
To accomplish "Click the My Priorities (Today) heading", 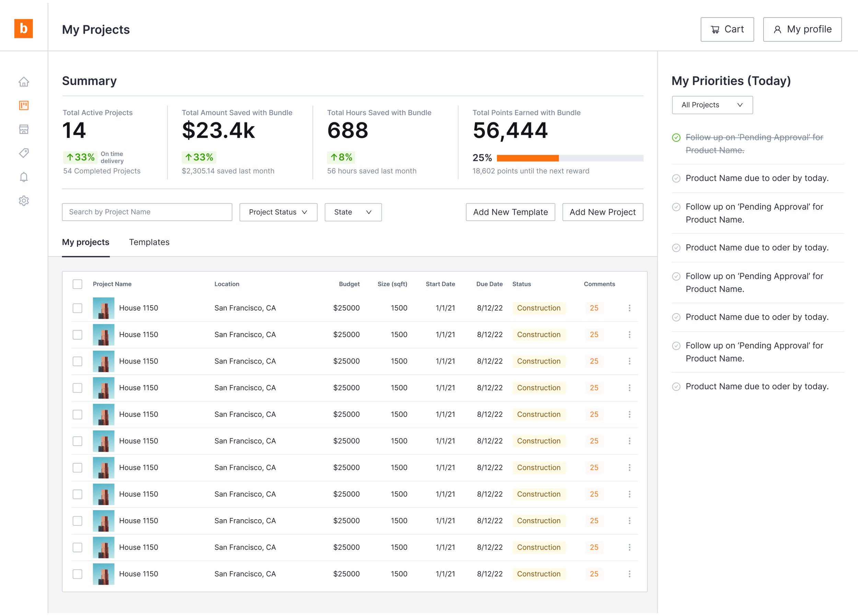I will point(731,81).
